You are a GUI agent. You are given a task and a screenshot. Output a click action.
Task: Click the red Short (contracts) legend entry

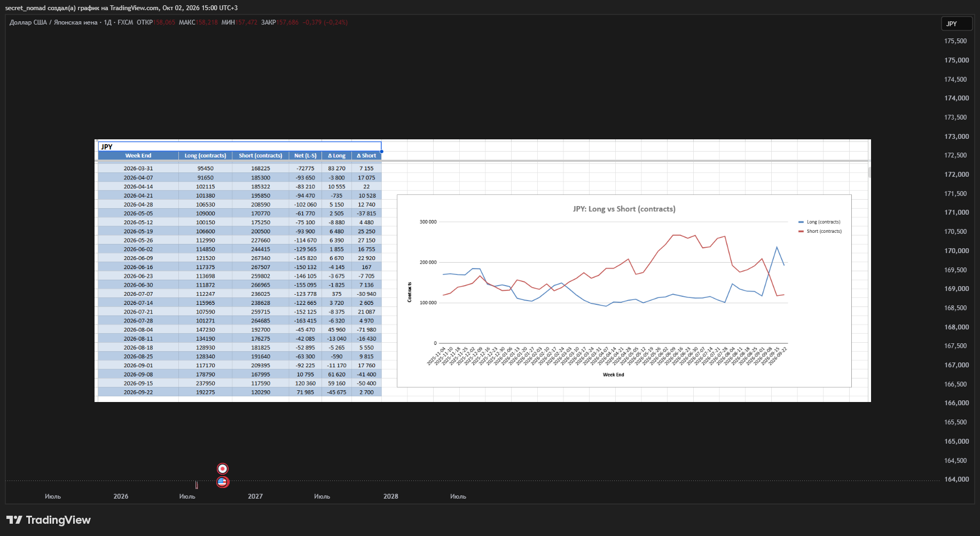click(x=820, y=231)
